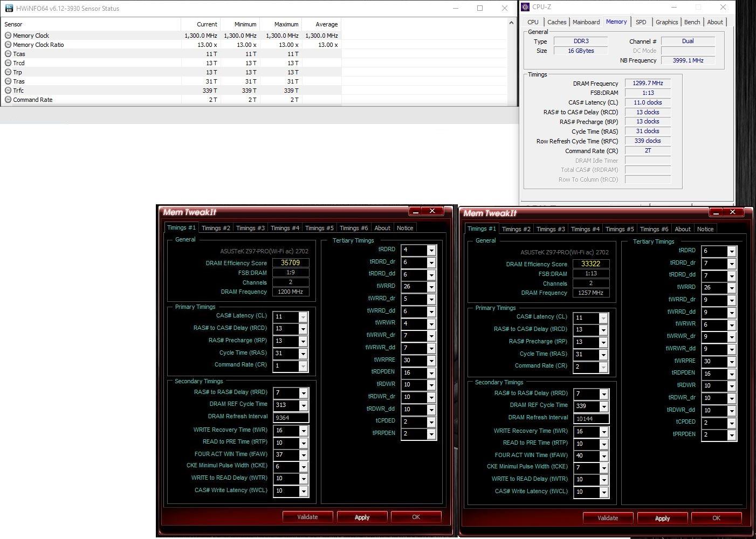Open READ to PRE Time dropdown in left Mem TweakIt

tap(304, 443)
